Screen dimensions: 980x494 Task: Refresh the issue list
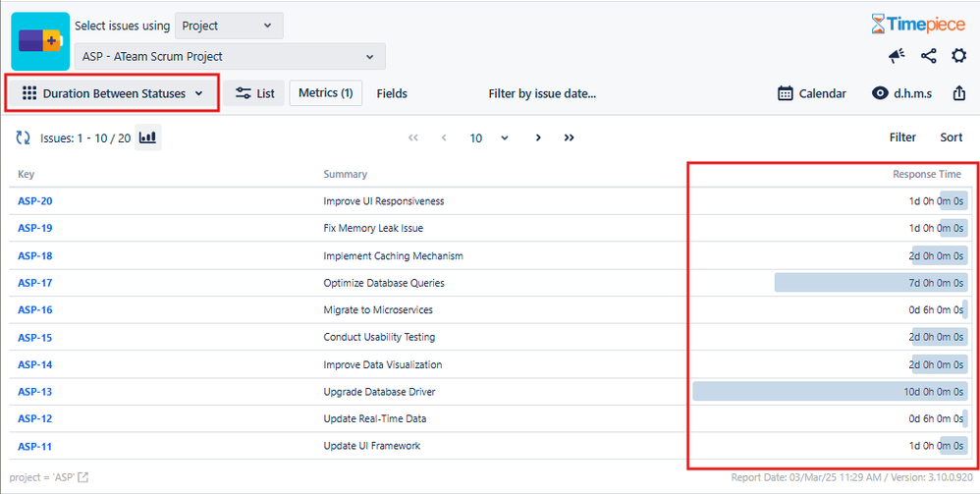coord(24,137)
